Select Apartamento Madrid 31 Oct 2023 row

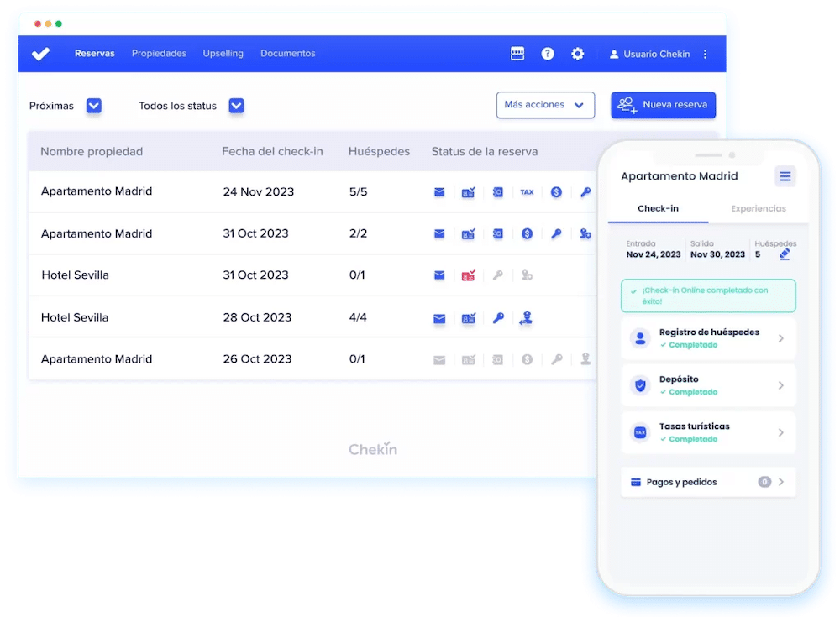(x=97, y=233)
